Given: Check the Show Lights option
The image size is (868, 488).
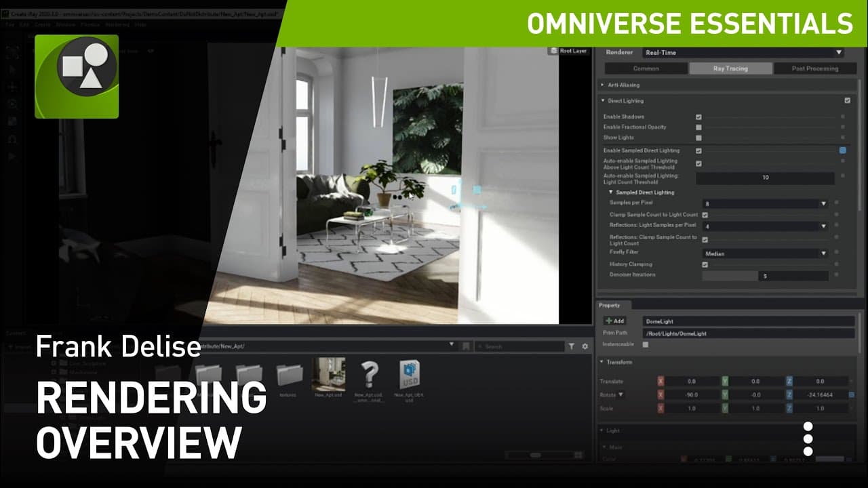Looking at the screenshot, I should pyautogui.click(x=698, y=138).
